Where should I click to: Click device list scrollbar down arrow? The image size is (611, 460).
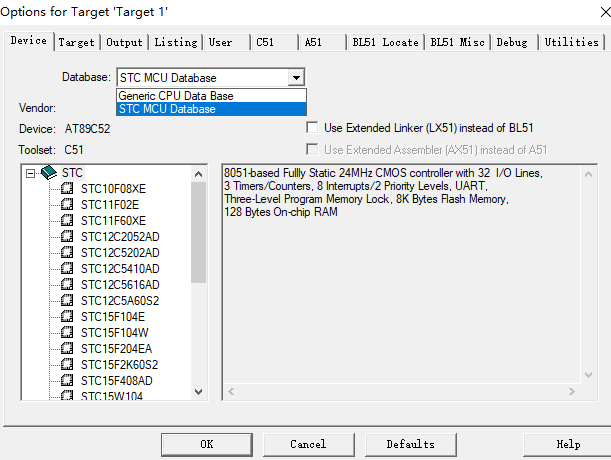pyautogui.click(x=198, y=392)
